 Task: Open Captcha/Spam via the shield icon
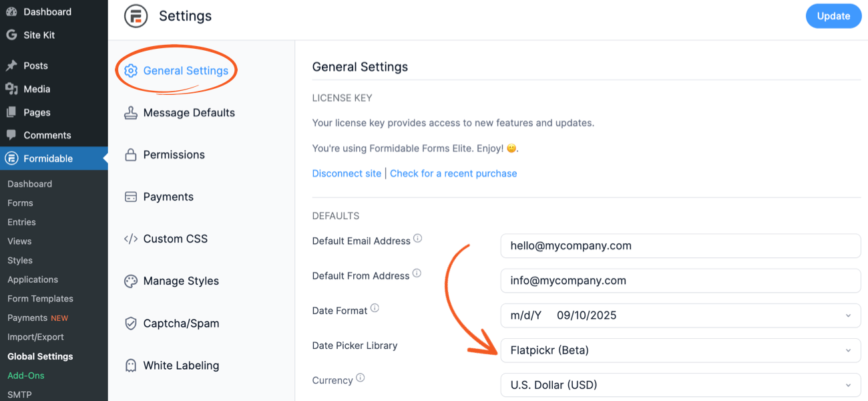pyautogui.click(x=130, y=323)
